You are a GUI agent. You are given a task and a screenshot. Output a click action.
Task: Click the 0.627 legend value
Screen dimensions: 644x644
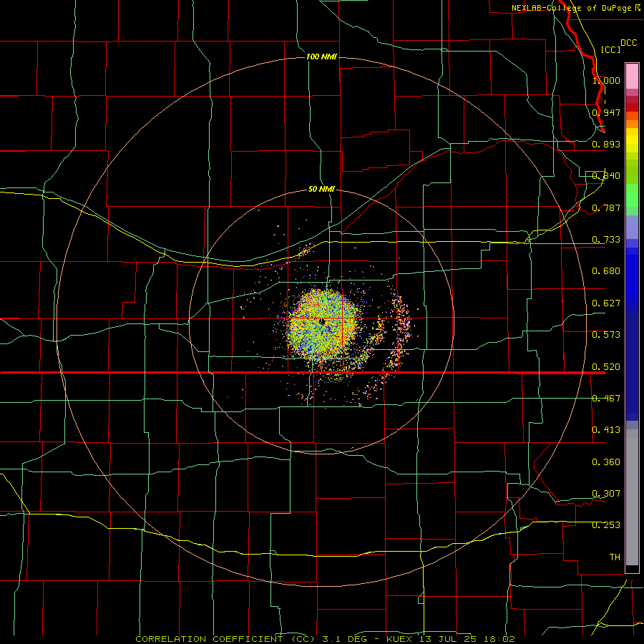click(606, 303)
